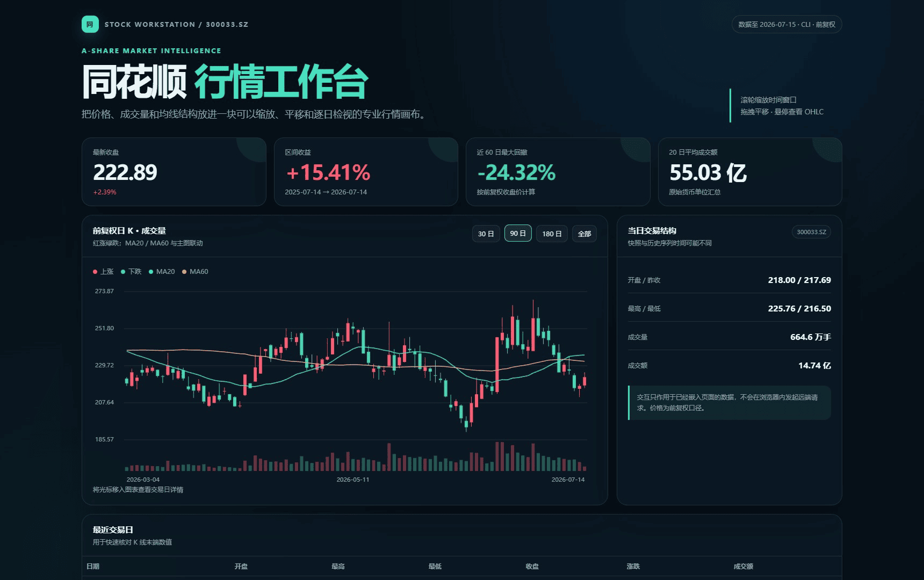The image size is (924, 580).
Task: Click the 55.03 亿 平均成交额 value
Action: 708,172
